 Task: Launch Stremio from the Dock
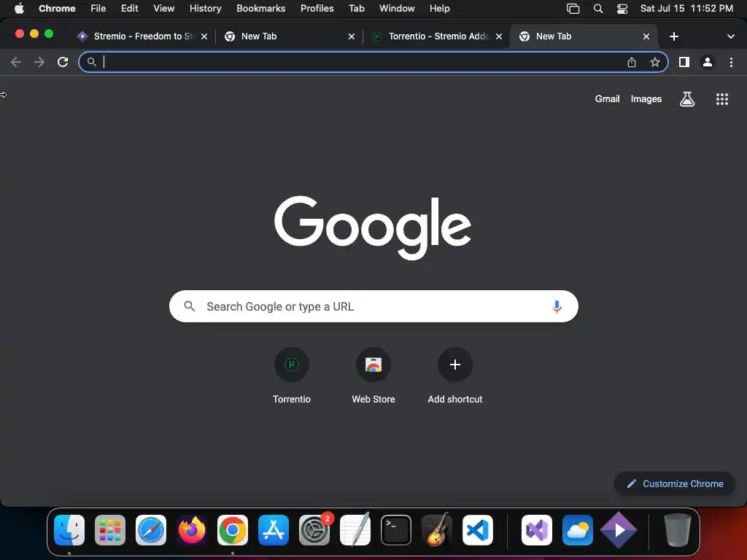(x=619, y=530)
